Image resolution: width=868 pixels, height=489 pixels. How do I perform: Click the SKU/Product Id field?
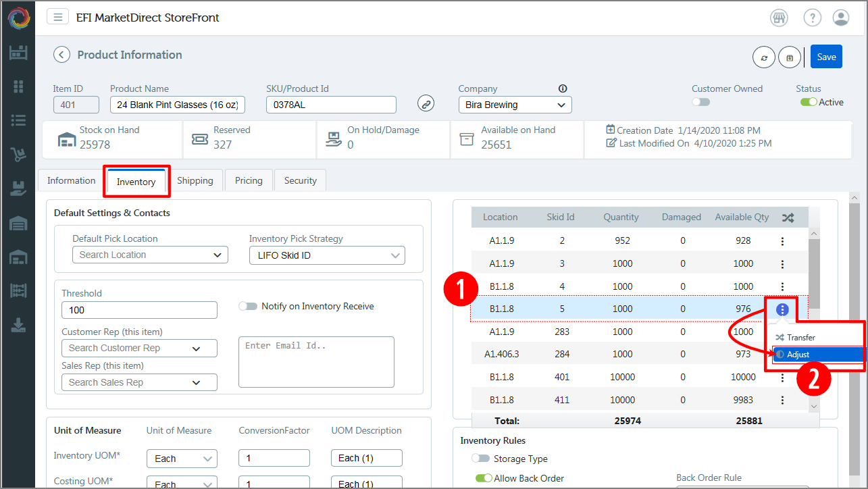(x=331, y=105)
